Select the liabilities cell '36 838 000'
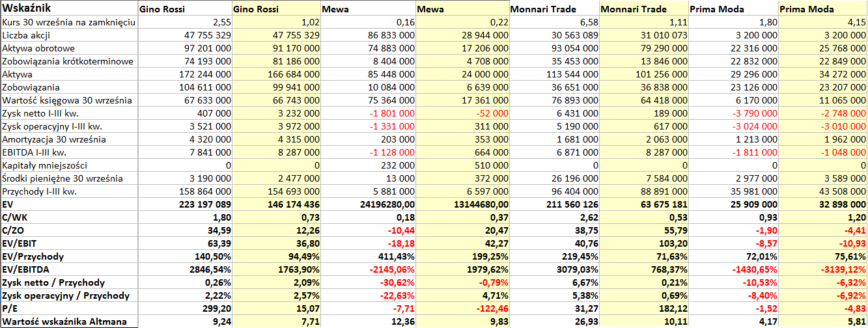Screen dimensions: 868x328 [x=644, y=87]
